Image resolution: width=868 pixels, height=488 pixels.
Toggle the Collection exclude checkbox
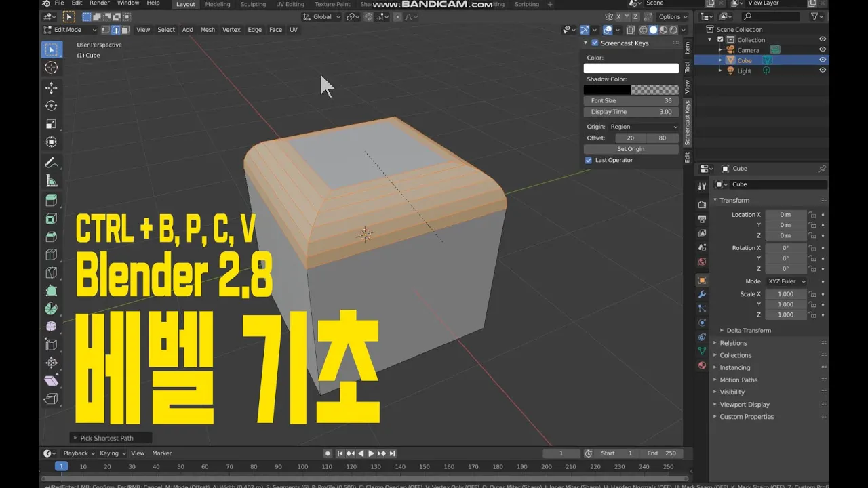pos(720,39)
